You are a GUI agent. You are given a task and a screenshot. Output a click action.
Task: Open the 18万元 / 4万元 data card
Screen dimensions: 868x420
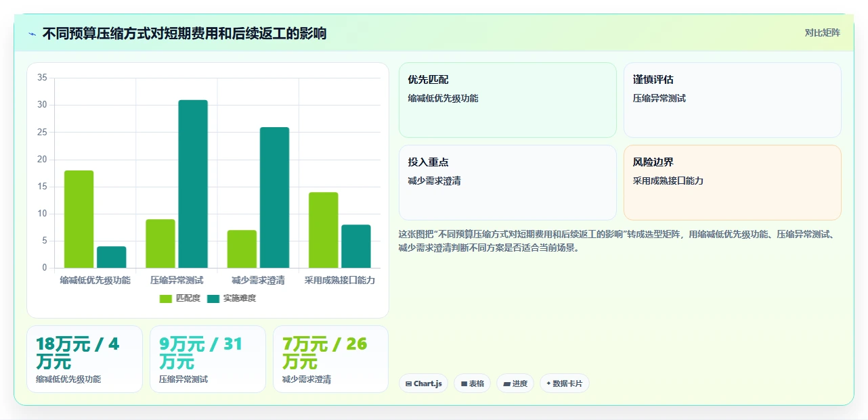pos(85,359)
